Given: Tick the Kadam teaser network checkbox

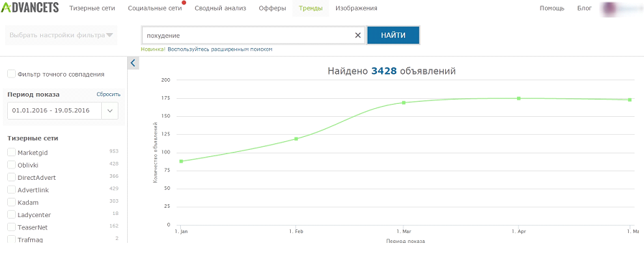Looking at the screenshot, I should tap(11, 202).
